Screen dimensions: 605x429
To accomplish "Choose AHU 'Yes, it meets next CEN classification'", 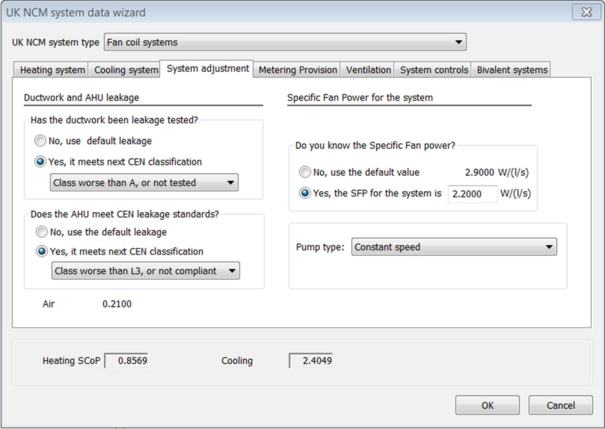I will coord(41,252).
